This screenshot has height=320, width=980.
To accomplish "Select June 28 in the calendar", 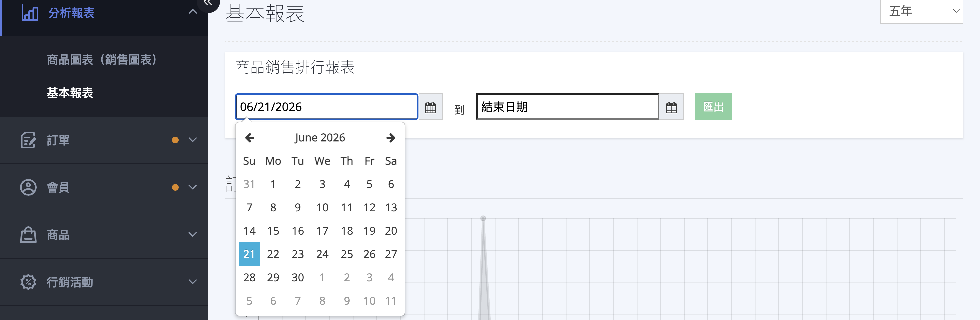I will point(249,277).
